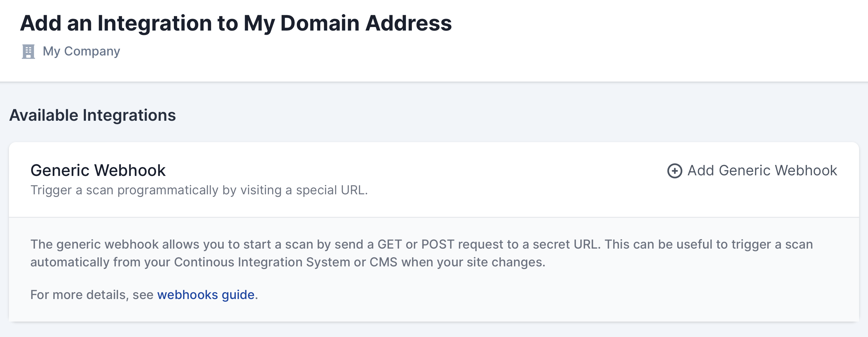868x337 pixels.
Task: Click the phrase when your site changes
Action: pos(473,262)
